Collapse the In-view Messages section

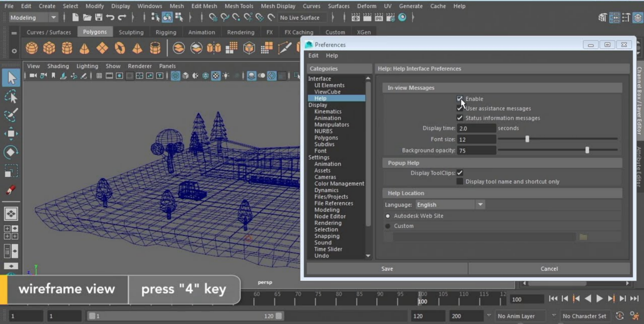502,88
